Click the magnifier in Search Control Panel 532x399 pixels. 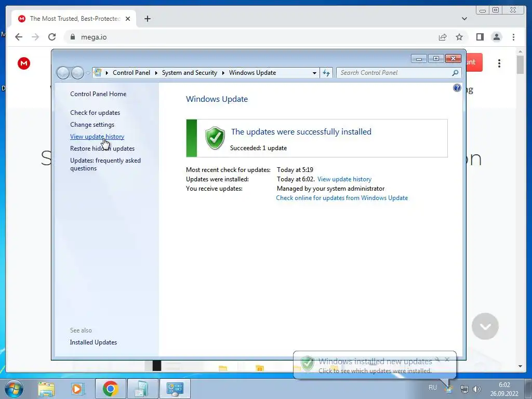click(x=455, y=73)
